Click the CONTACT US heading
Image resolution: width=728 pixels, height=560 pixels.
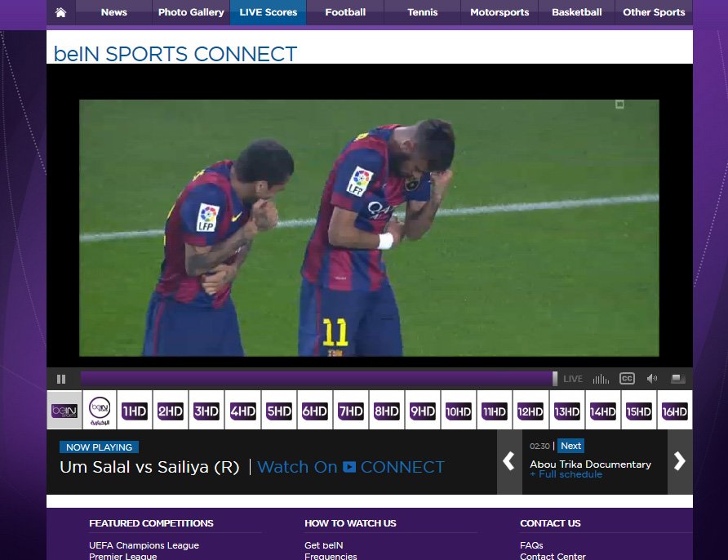coord(550,523)
